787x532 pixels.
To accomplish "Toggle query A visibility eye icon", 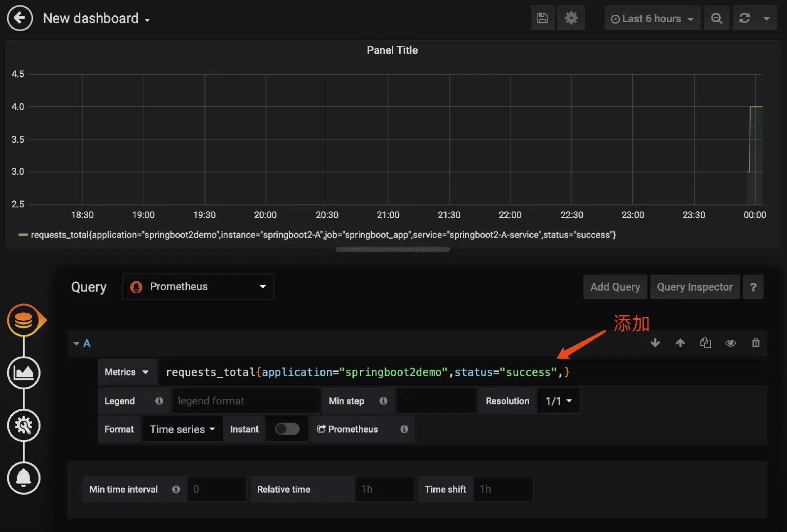I will [x=731, y=343].
